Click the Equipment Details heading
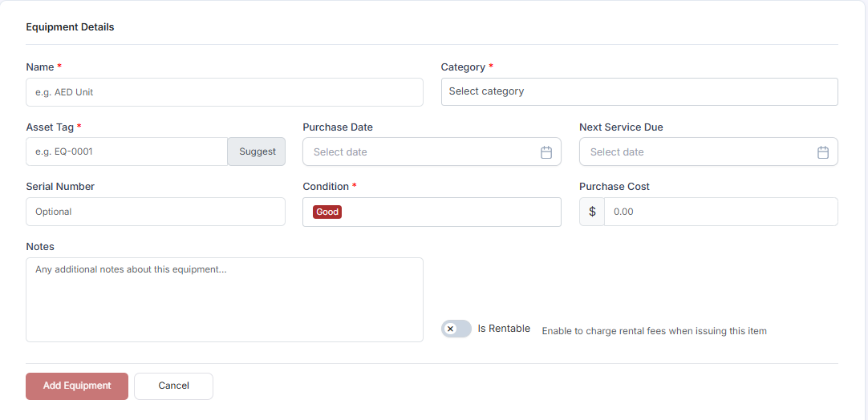 [x=71, y=26]
